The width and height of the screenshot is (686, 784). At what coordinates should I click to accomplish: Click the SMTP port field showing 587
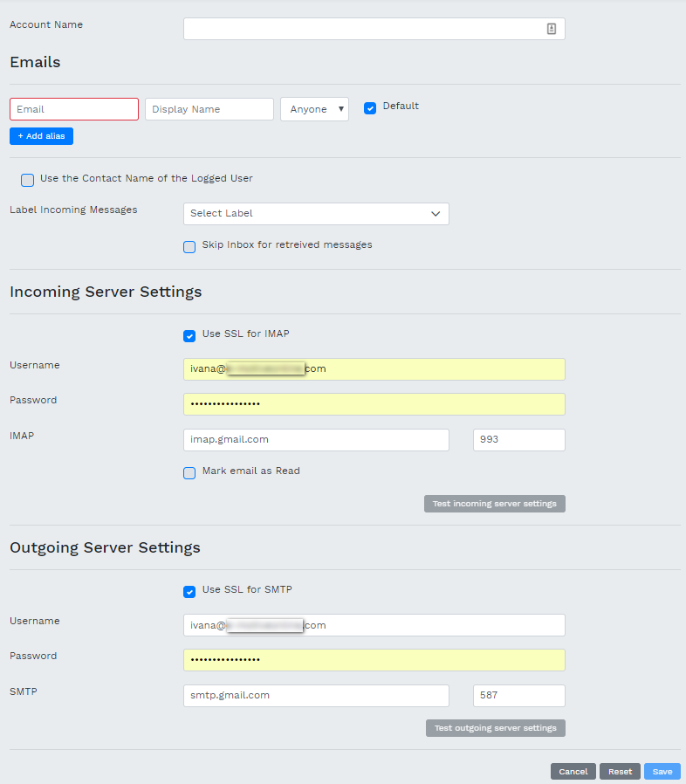tap(518, 696)
